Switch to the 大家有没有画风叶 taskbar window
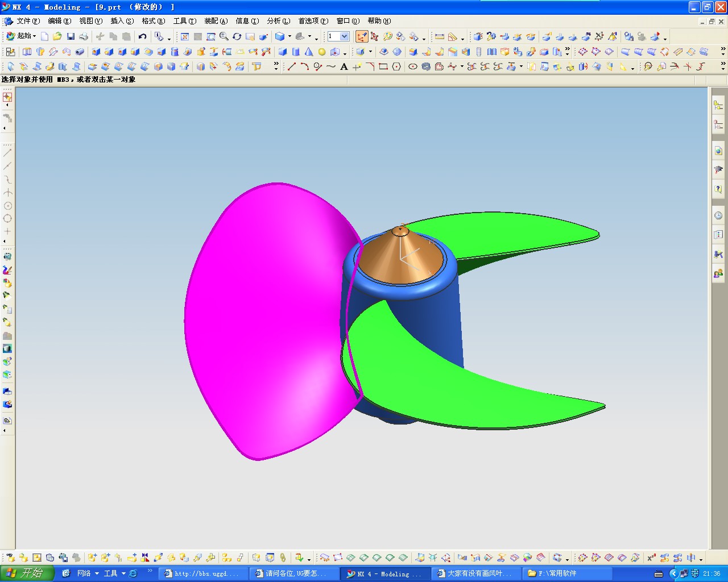The image size is (728, 582). (x=477, y=573)
